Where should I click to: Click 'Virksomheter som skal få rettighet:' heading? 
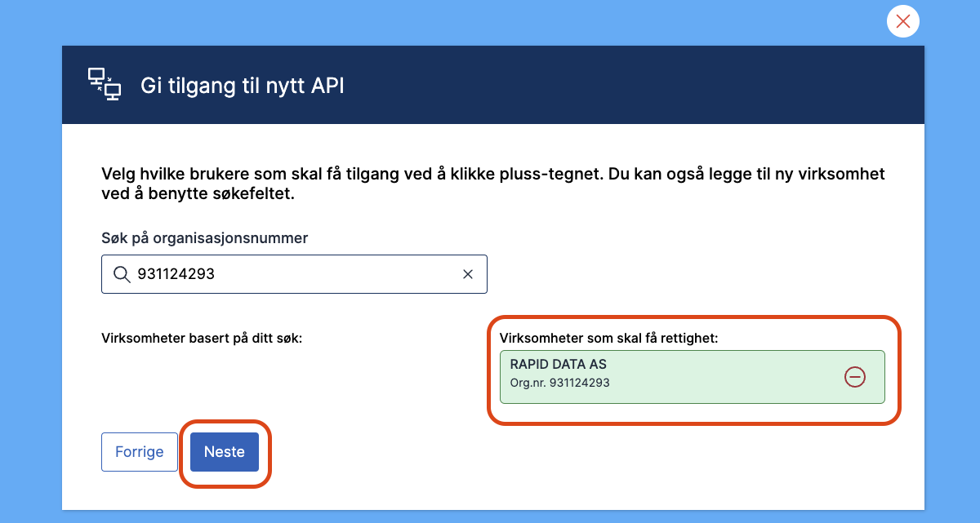coord(608,338)
